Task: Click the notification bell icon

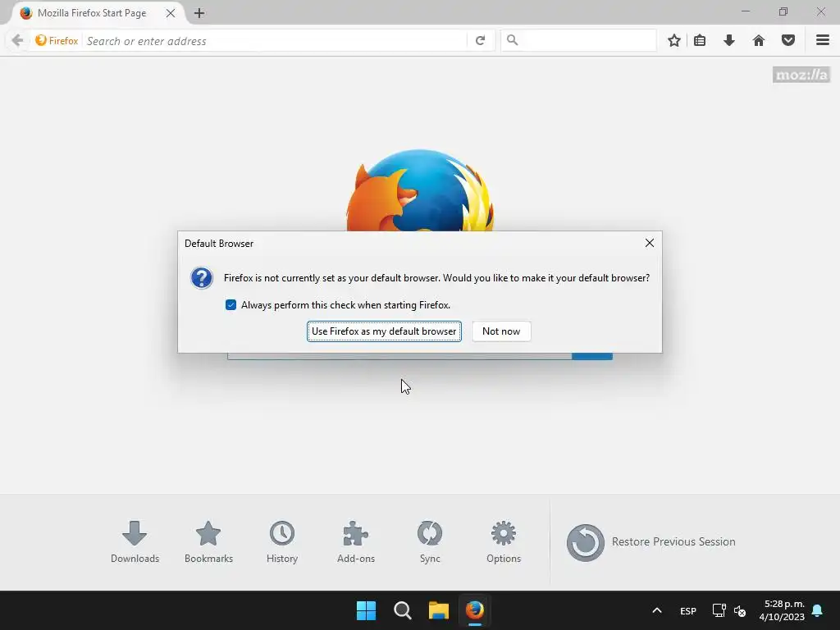Action: pos(818,610)
